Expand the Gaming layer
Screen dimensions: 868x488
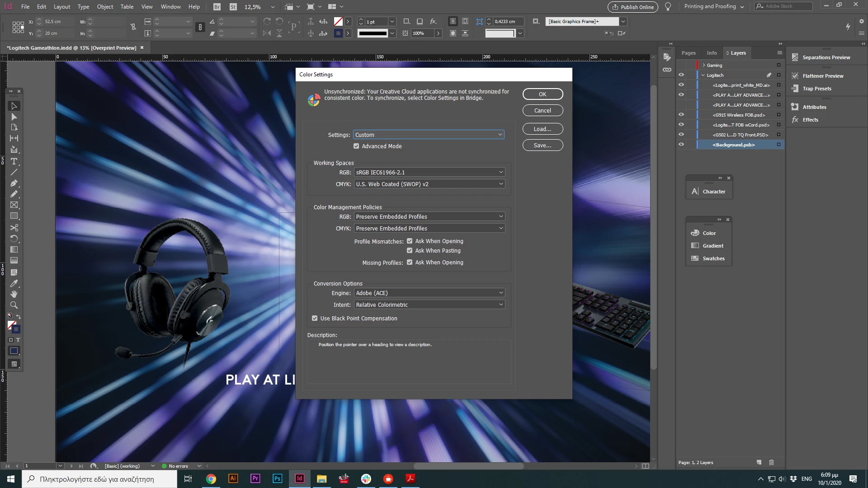(704, 65)
